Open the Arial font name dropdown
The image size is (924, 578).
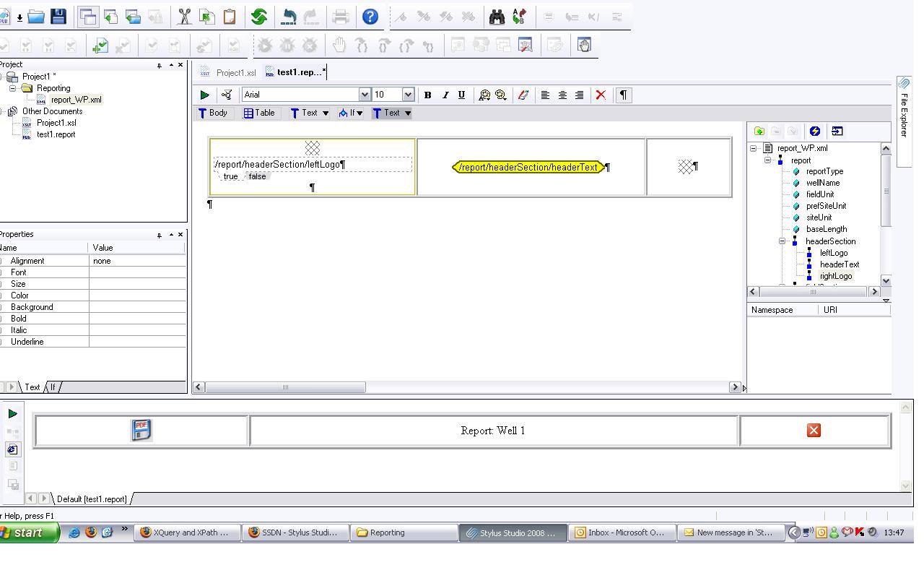(365, 95)
